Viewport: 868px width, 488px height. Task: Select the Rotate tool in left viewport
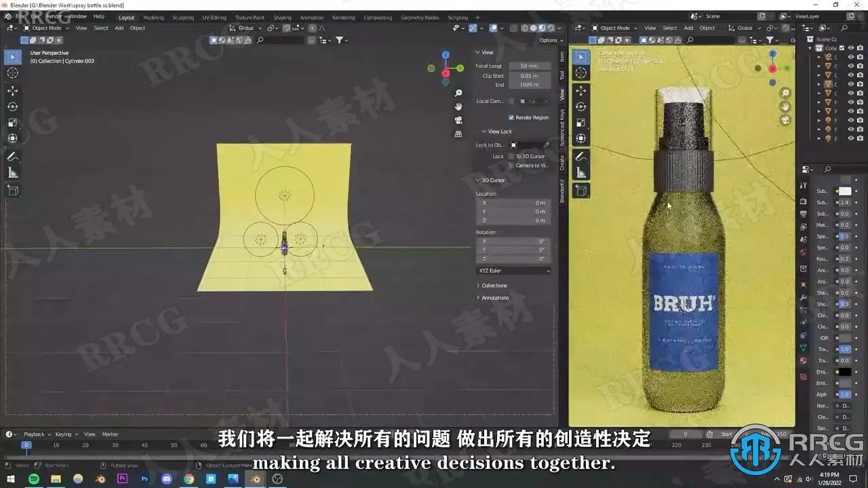[x=13, y=106]
